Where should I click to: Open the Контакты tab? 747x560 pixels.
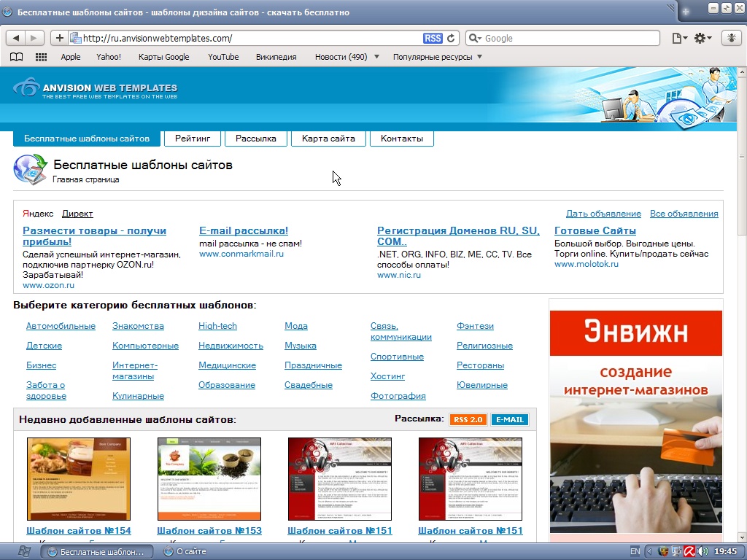pos(402,139)
